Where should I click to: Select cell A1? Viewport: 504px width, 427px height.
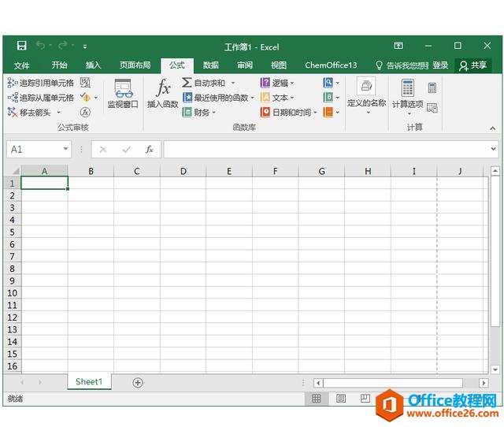click(x=44, y=183)
